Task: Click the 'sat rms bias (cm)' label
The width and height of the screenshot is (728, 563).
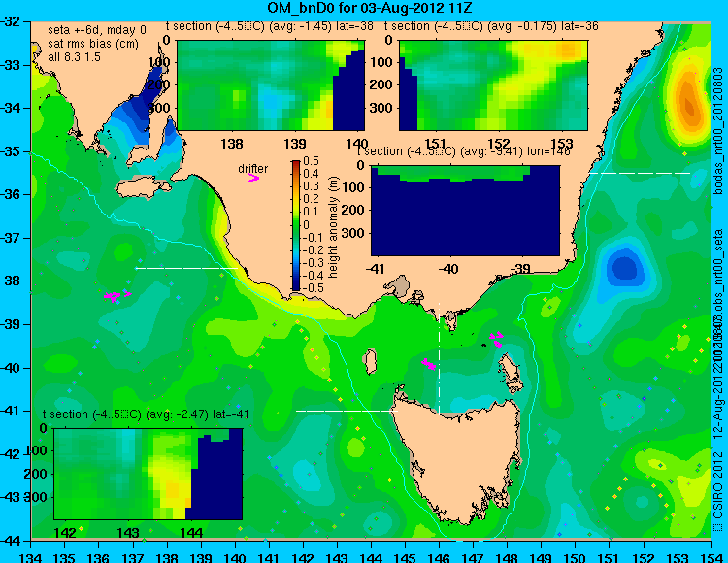Action: (x=93, y=44)
